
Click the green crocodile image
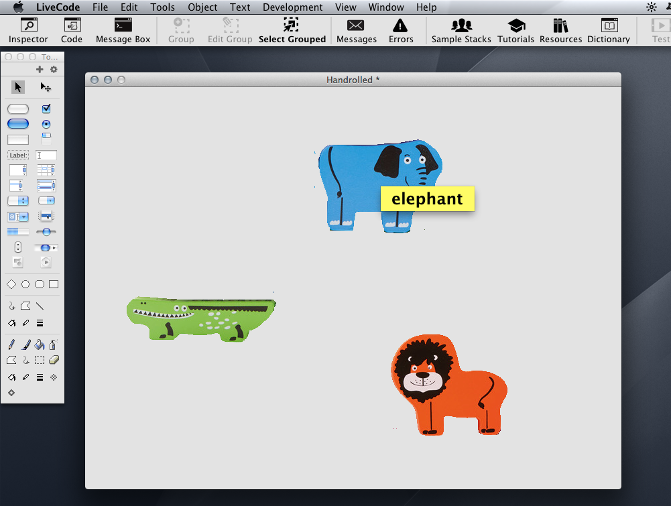200,318
